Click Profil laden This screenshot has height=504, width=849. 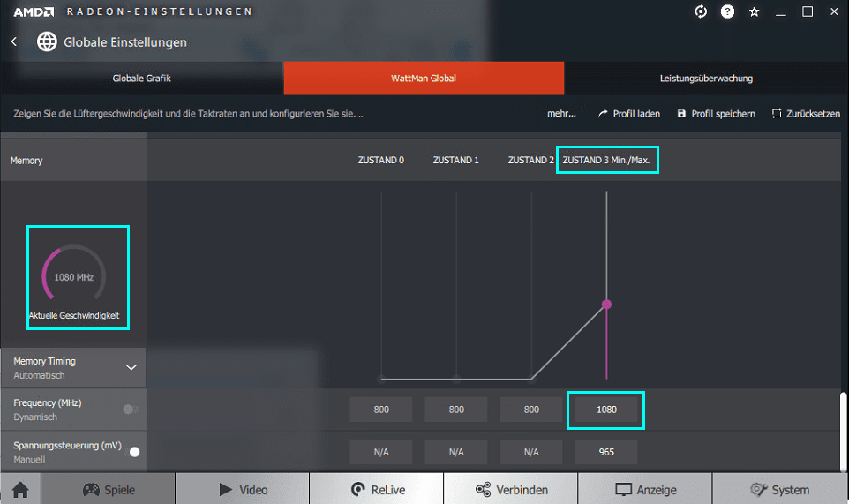[x=629, y=114]
